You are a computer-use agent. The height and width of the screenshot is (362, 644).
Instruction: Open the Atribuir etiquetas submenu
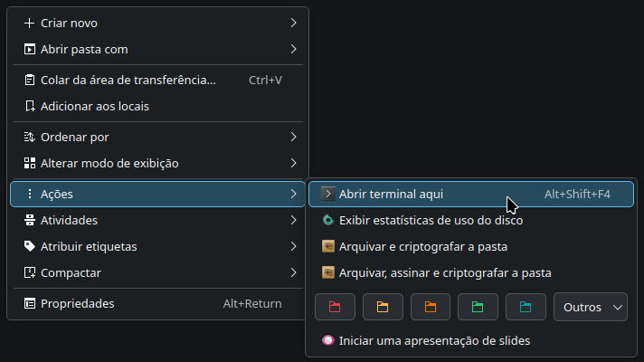tap(293, 246)
